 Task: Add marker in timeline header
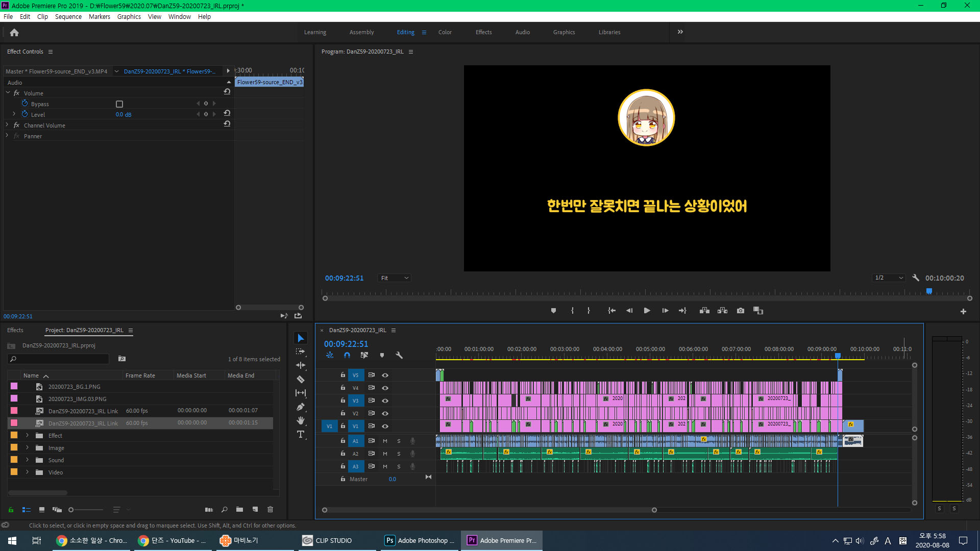[x=382, y=355]
